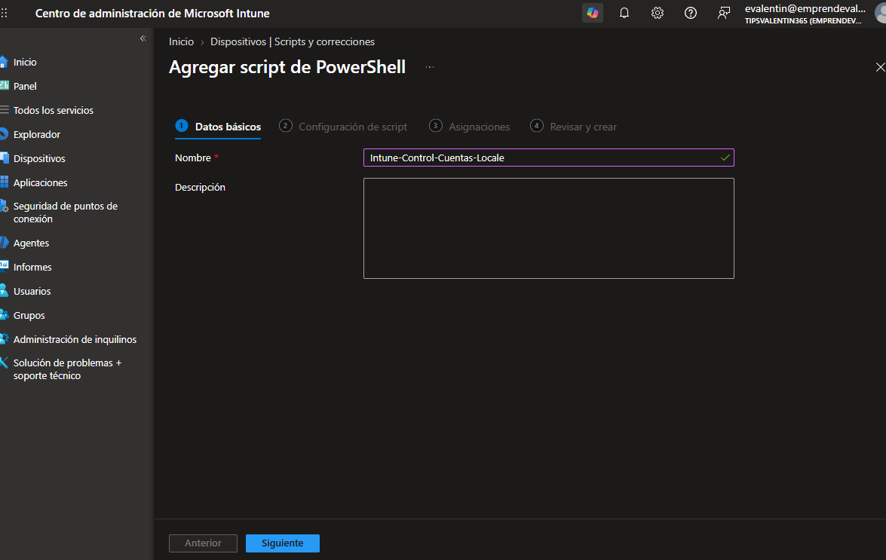The height and width of the screenshot is (560, 886).
Task: Click the Inicio home icon in sidebar
Action: point(4,62)
